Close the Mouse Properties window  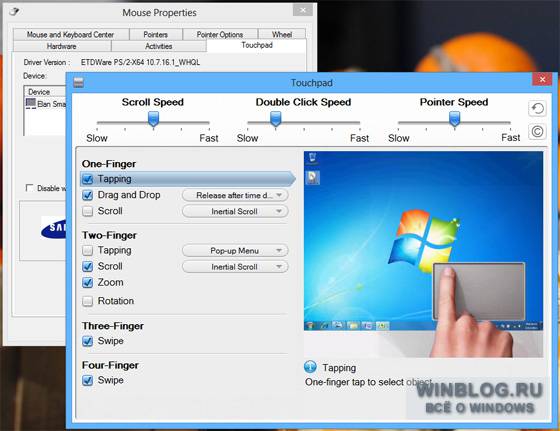[303, 10]
